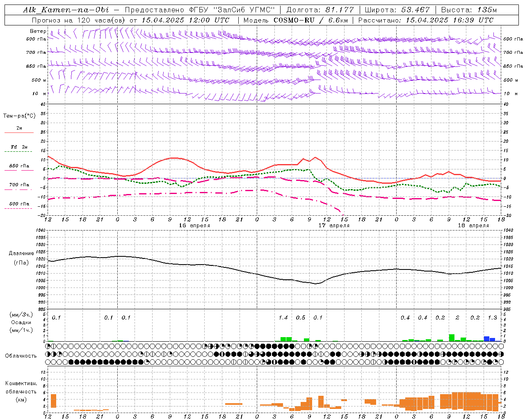Image resolution: width=525 pixels, height=420 pixels.
Task: Click the (мм/1ч.) precipitation unit label
Action: pos(21,330)
